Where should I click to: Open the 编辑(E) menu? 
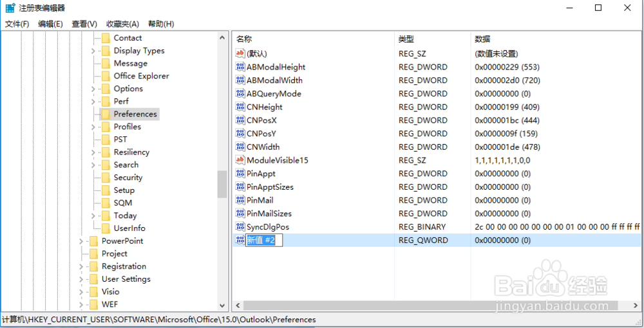coord(50,24)
